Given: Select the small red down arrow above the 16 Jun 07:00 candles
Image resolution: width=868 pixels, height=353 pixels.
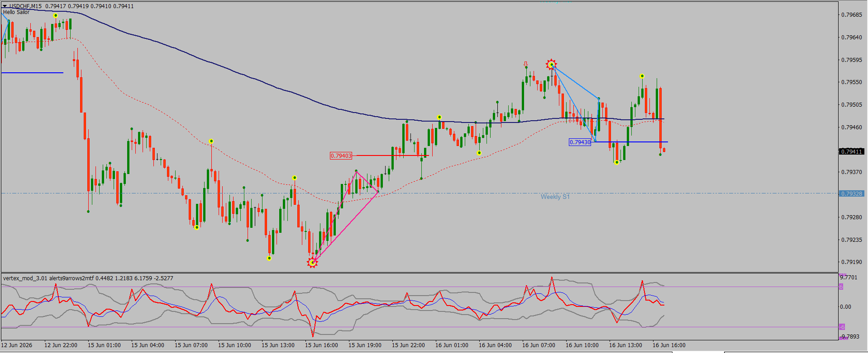Looking at the screenshot, I should 525,64.
